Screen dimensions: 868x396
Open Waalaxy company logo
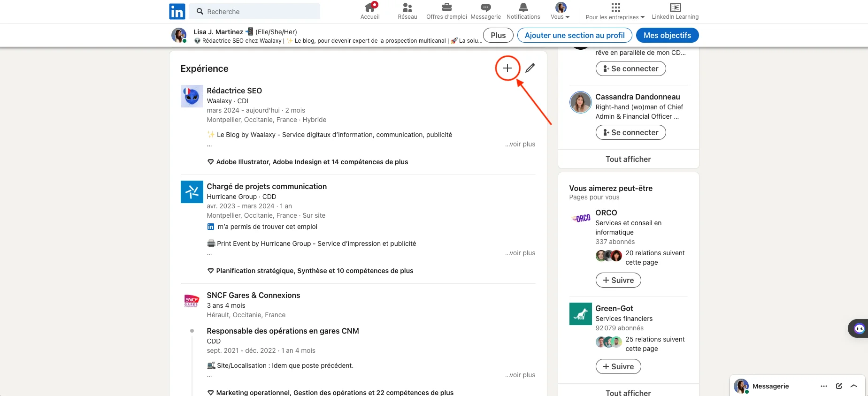pyautogui.click(x=192, y=96)
